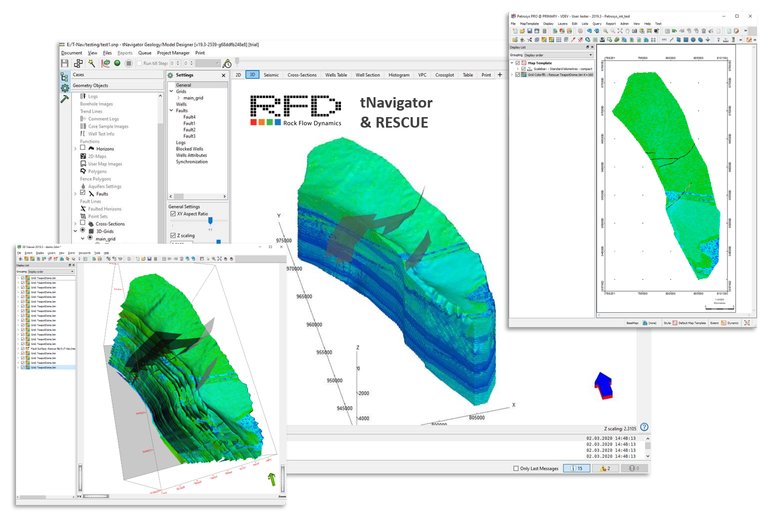Collapse the Faults node in Settings tree

(172, 111)
